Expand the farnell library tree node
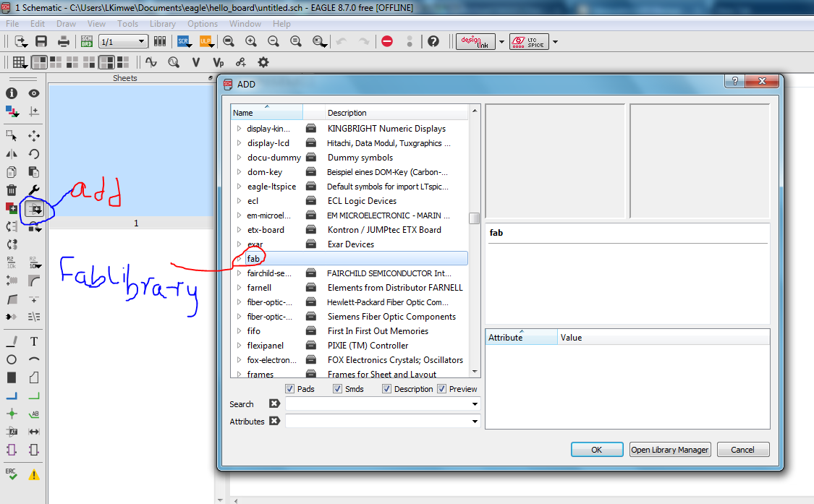Image resolution: width=814 pixels, height=504 pixels. (x=239, y=288)
